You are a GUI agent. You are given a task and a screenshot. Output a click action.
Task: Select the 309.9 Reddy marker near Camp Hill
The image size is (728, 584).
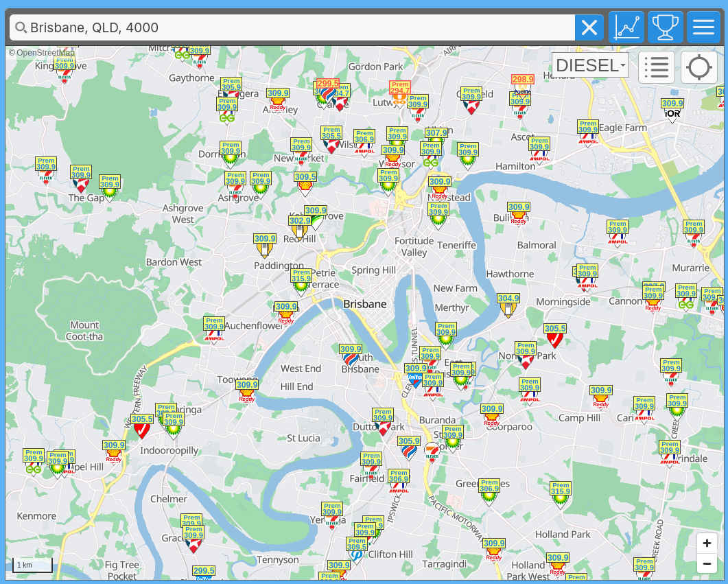[x=601, y=398]
